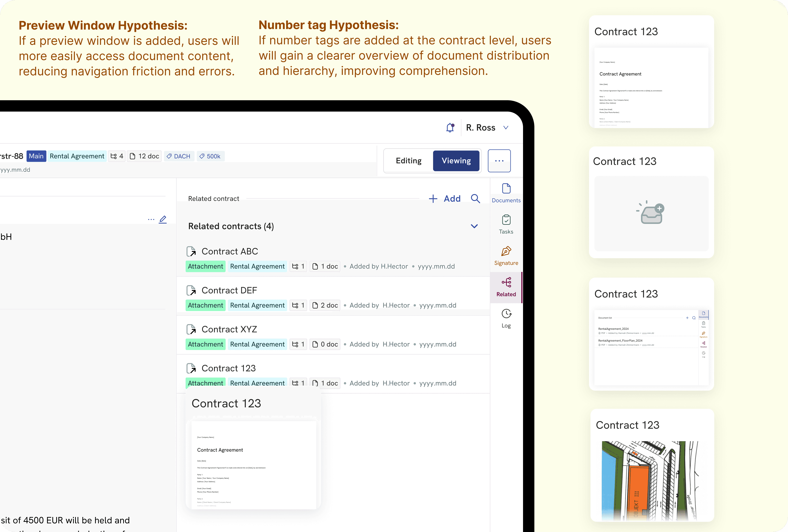Click the floor plan preview thumbnail
Viewport: 788px width, 532px height.
click(650, 481)
